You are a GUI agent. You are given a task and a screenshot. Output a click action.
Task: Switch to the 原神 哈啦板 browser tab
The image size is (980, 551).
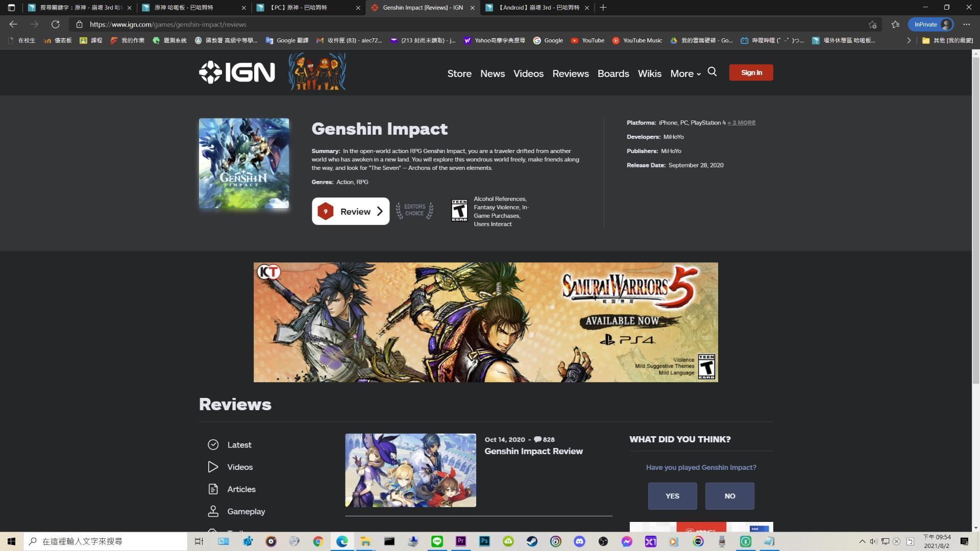click(x=194, y=8)
